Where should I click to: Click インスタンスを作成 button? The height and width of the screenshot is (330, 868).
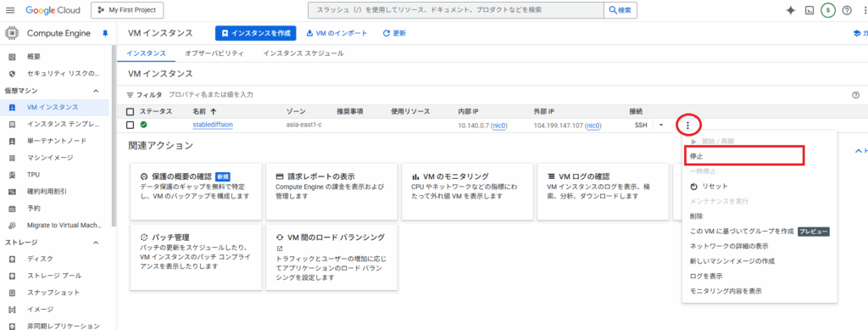pyautogui.click(x=256, y=33)
